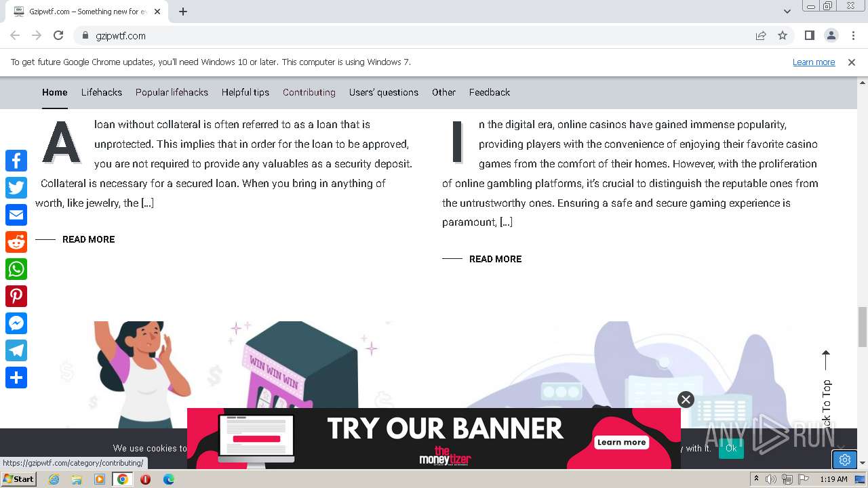Open Chrome from the taskbar
This screenshot has width=868, height=488.
122,479
